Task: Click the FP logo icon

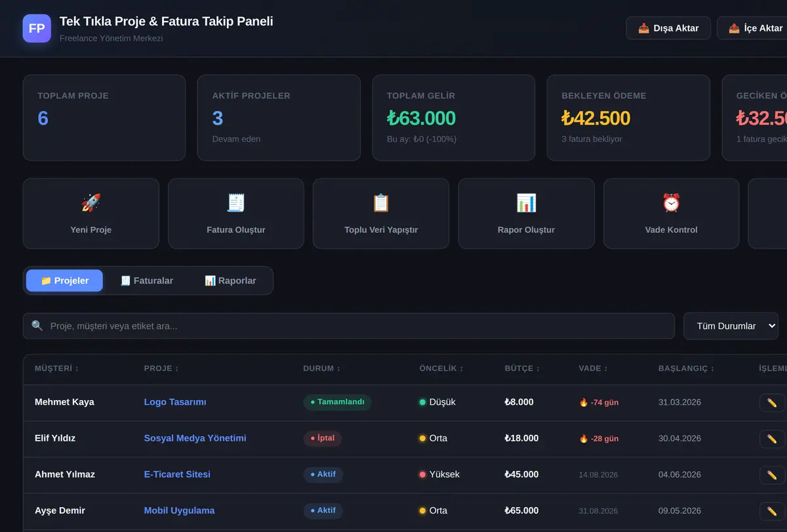Action: tap(37, 28)
